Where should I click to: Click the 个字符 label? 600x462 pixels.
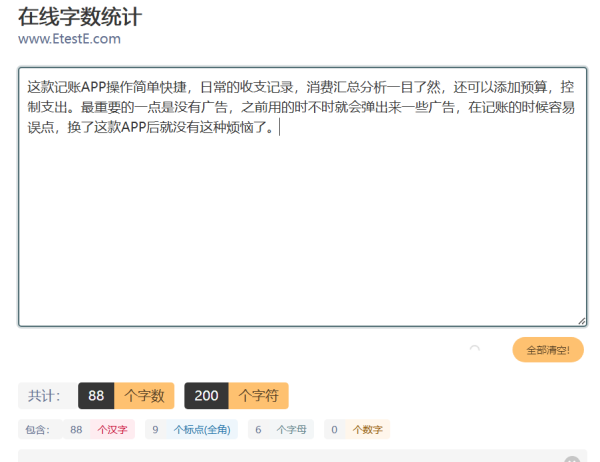tap(259, 395)
